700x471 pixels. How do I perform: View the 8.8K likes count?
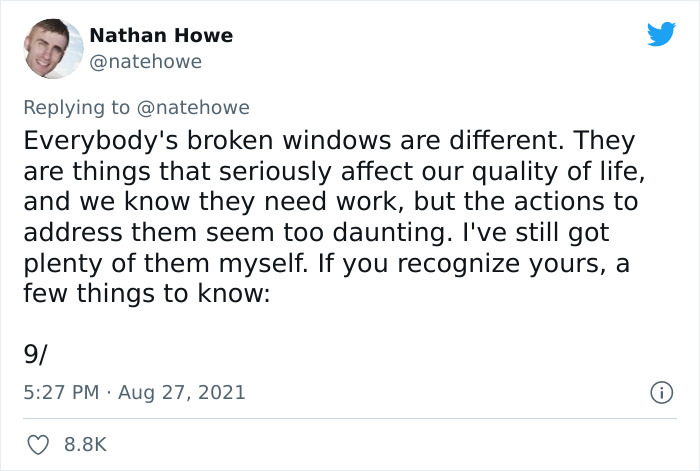click(x=85, y=445)
